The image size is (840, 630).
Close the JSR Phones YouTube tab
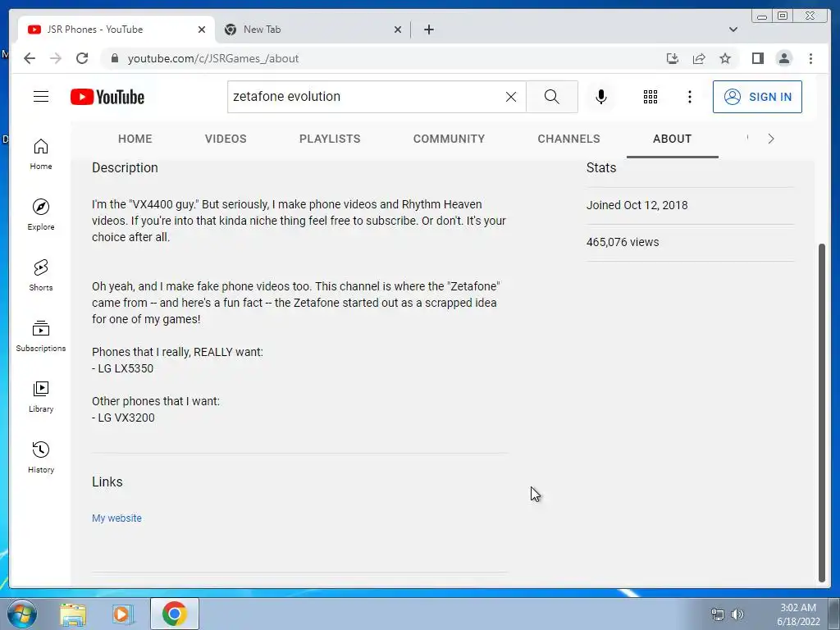(202, 30)
